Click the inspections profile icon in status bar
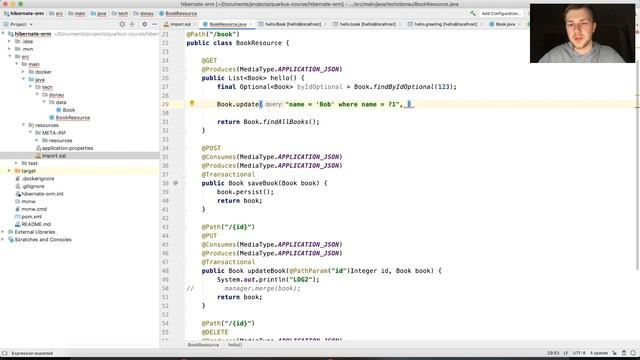Viewport: 640px width, 360px height. click(x=624, y=353)
